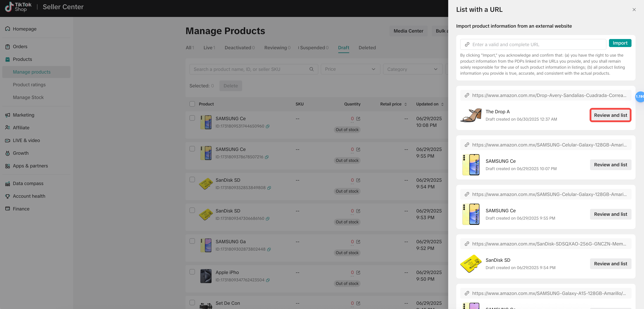Image resolution: width=644 pixels, height=309 pixels.
Task: Click the Affiliate people icon
Action: (x=8, y=128)
